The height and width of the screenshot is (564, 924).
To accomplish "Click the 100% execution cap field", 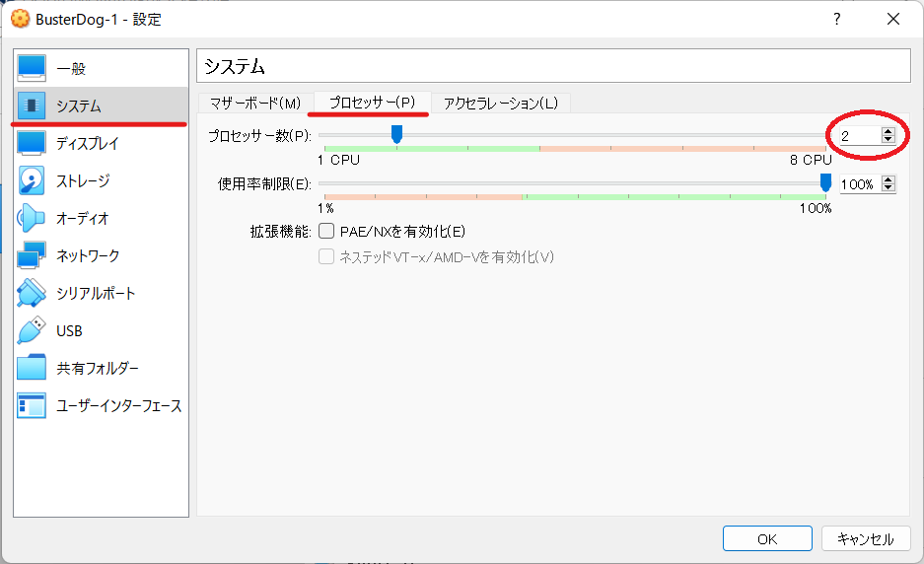I will pos(860,184).
